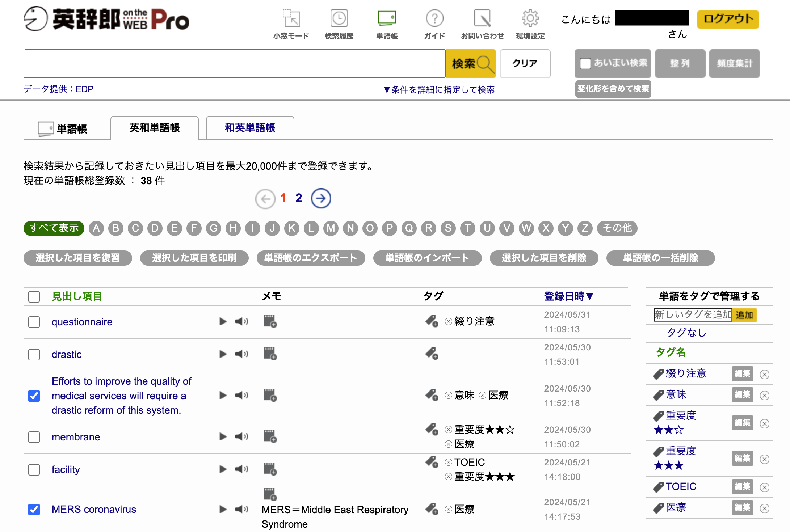This screenshot has height=532, width=790.
Task: Uncheck the Efforts sentence row checkbox
Action: 34,396
